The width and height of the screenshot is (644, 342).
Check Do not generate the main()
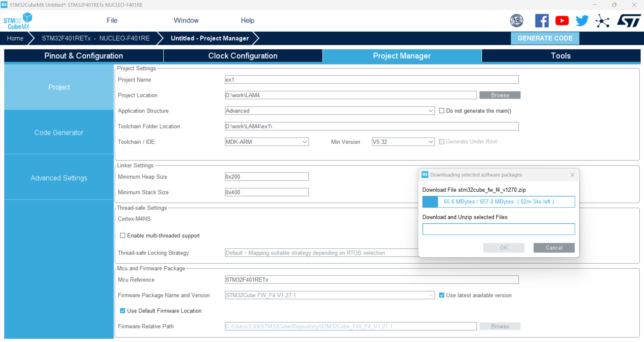point(442,111)
